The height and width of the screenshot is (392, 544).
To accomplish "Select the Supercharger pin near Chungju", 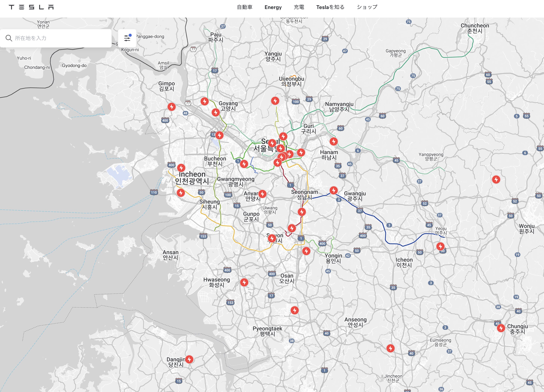I will pos(501,328).
